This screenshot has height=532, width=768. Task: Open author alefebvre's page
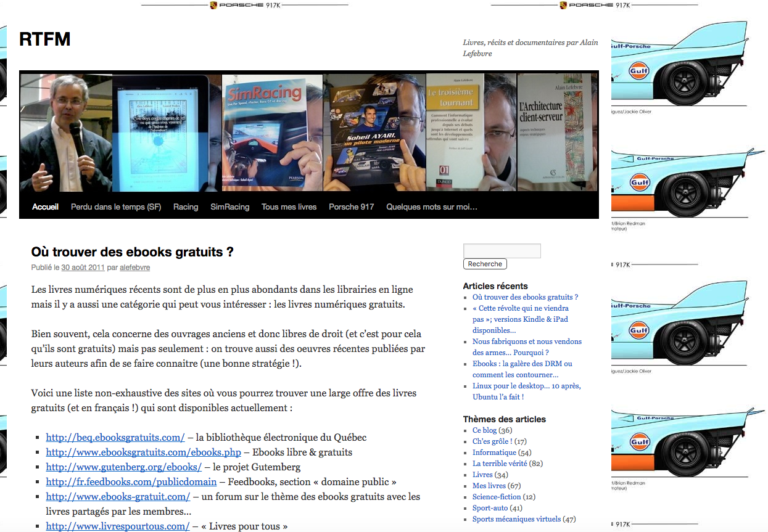pos(134,268)
